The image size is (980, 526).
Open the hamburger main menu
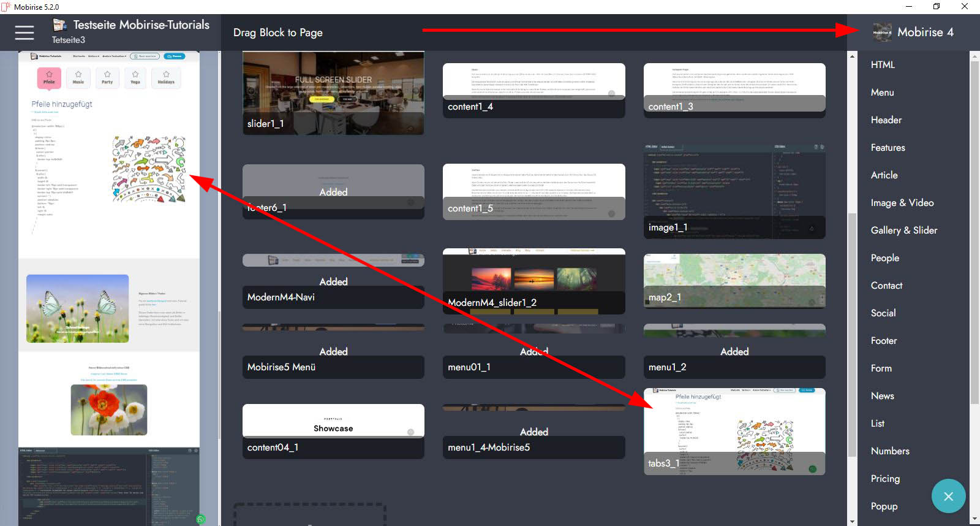click(24, 32)
